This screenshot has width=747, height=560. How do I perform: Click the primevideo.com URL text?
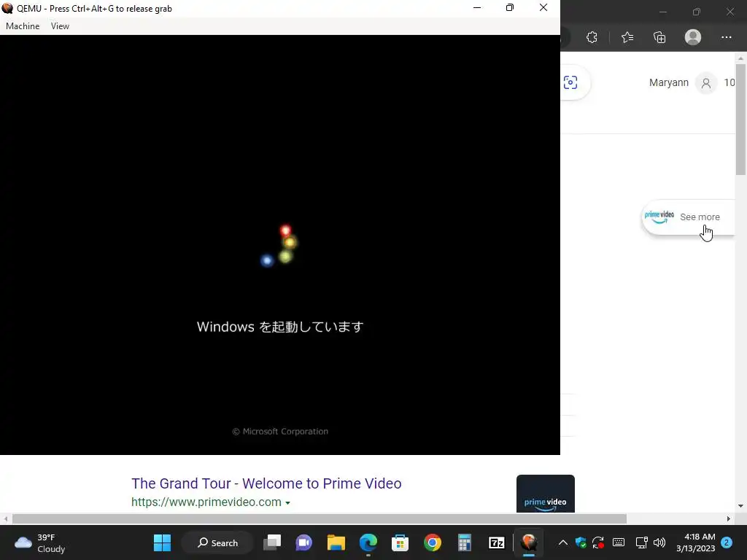click(206, 502)
